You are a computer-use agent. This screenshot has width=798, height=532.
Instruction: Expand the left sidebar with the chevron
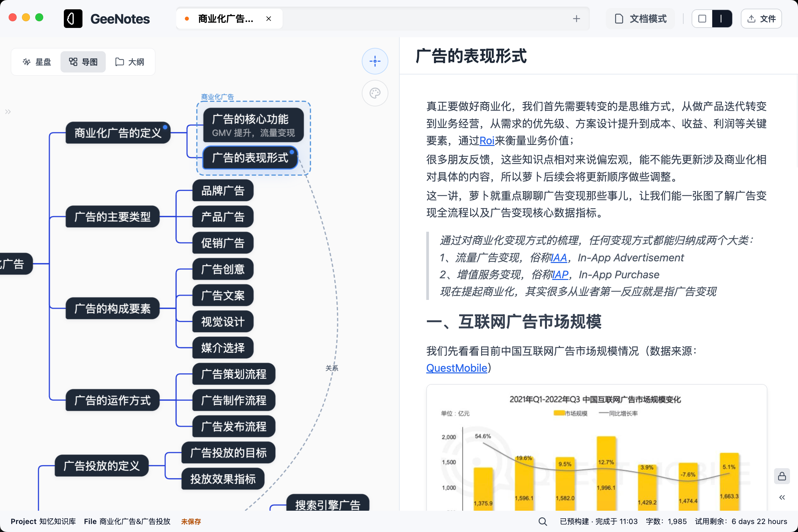coord(7,111)
